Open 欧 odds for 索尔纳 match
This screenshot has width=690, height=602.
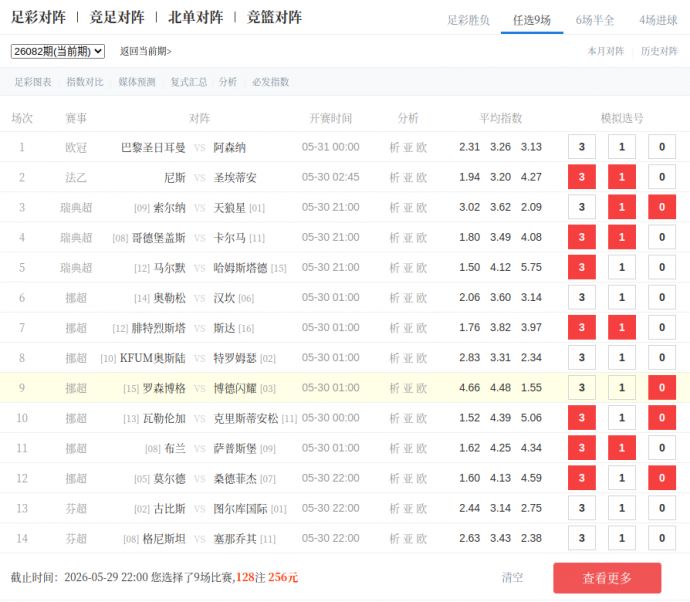click(x=422, y=208)
